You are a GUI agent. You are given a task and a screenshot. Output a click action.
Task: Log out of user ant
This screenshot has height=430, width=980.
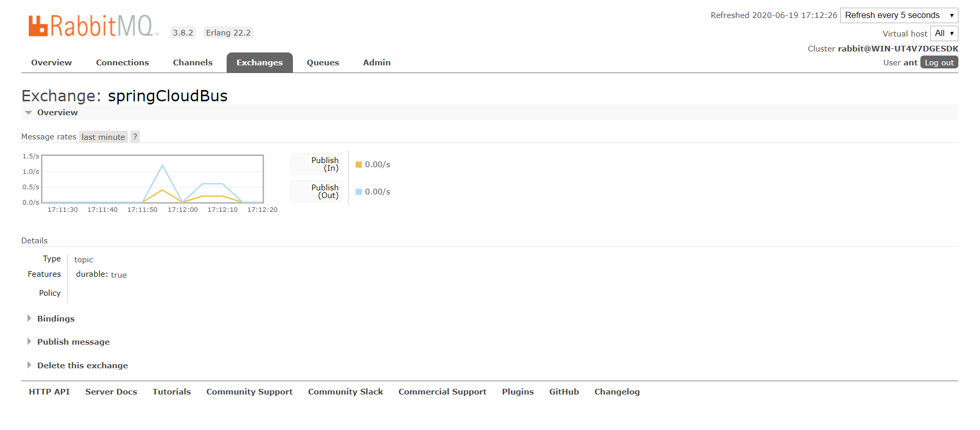[939, 62]
